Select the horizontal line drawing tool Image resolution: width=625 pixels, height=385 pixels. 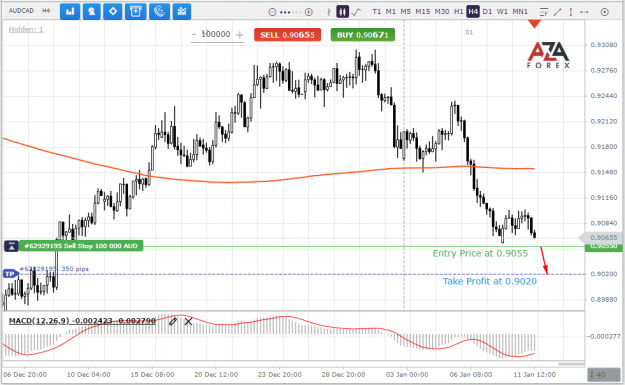point(584,12)
